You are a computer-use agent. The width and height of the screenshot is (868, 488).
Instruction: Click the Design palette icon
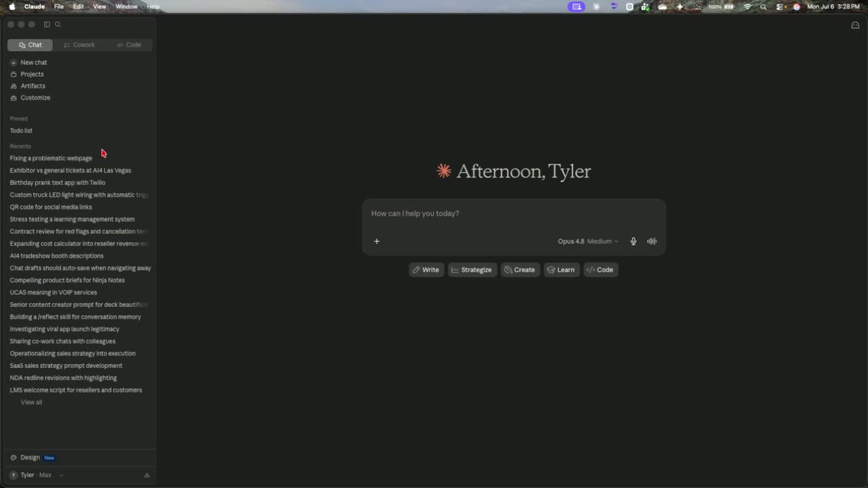click(x=14, y=457)
